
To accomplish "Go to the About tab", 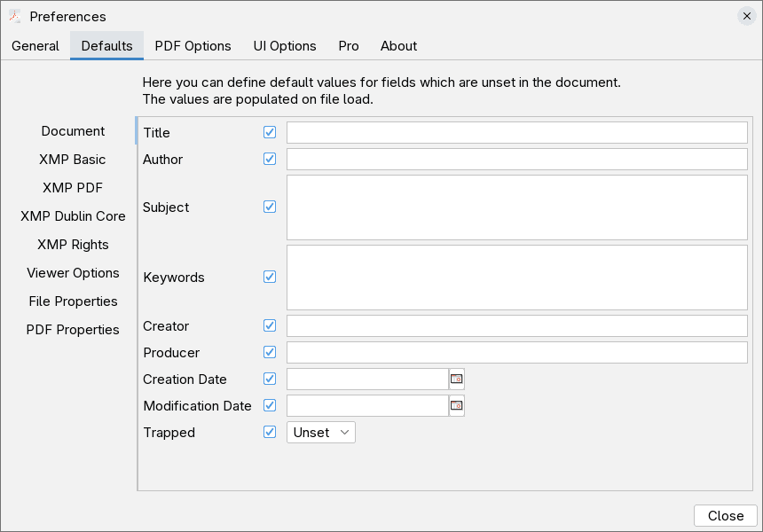I will pyautogui.click(x=398, y=46).
